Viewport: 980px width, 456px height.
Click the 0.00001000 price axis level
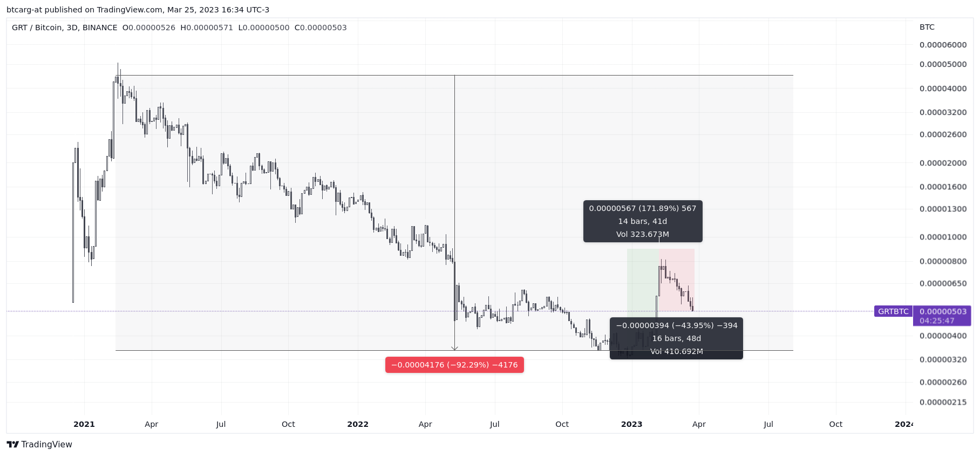(943, 237)
